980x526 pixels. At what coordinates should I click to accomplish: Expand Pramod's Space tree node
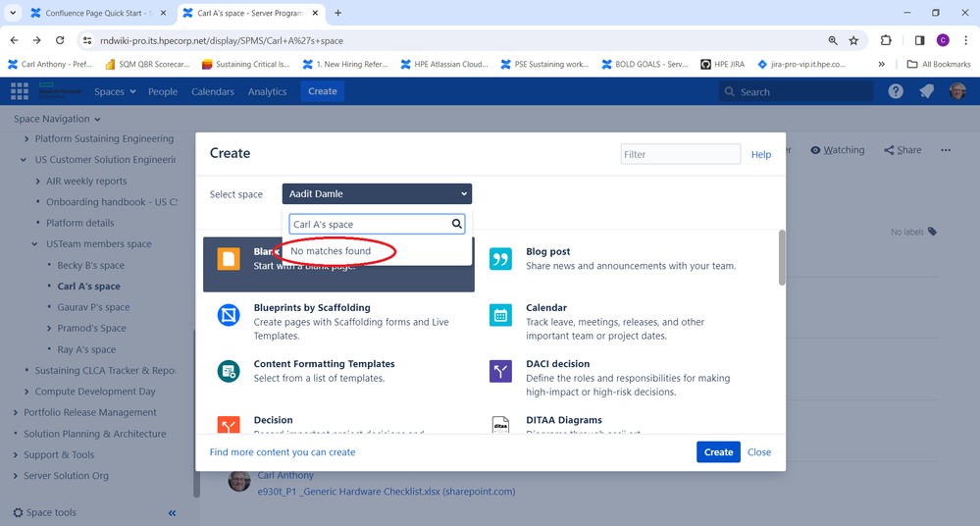coord(49,329)
